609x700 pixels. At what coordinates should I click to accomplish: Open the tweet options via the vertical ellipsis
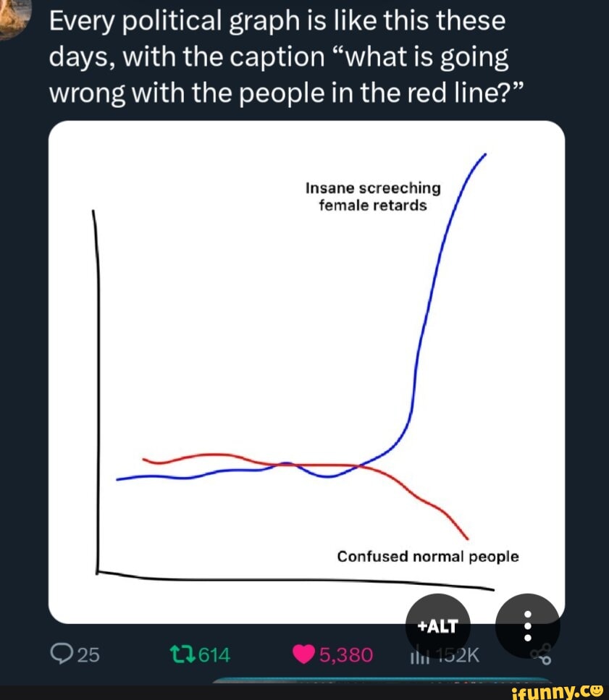coord(527,627)
